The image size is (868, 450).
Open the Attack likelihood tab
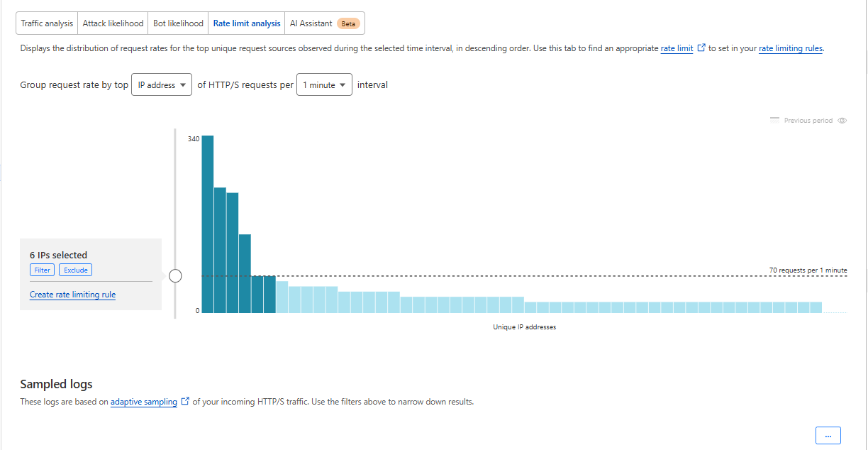pos(113,23)
